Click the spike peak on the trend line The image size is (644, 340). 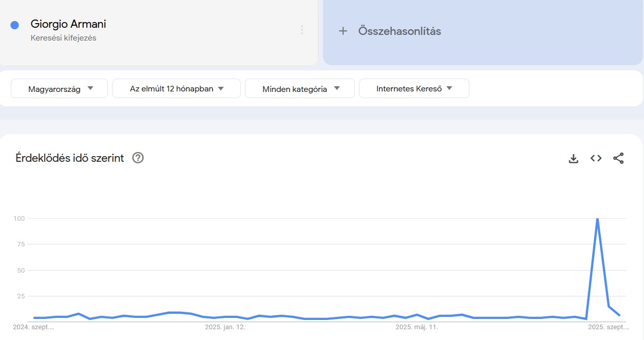tap(597, 218)
